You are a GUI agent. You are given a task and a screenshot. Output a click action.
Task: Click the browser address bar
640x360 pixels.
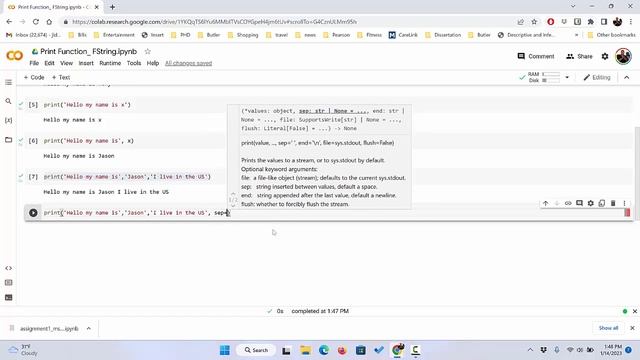(x=286, y=22)
